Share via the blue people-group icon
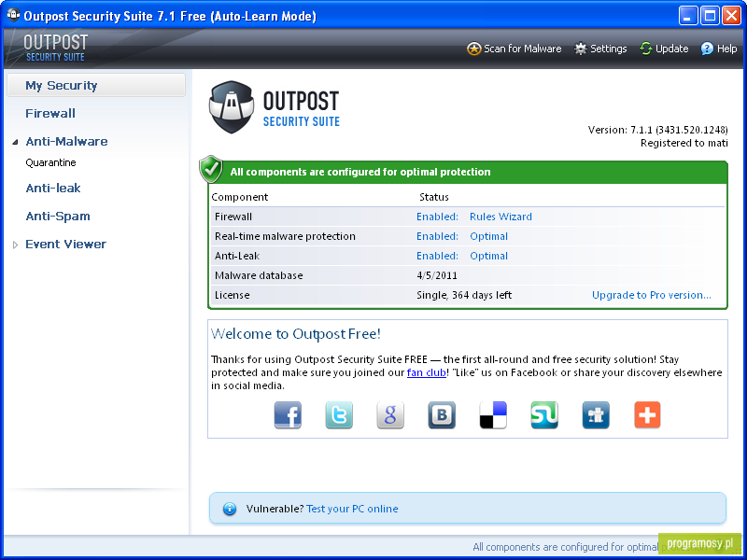747x560 pixels. (x=596, y=415)
